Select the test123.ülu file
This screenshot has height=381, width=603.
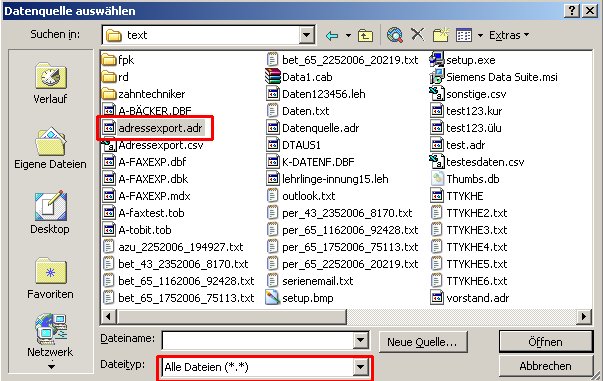pos(466,128)
